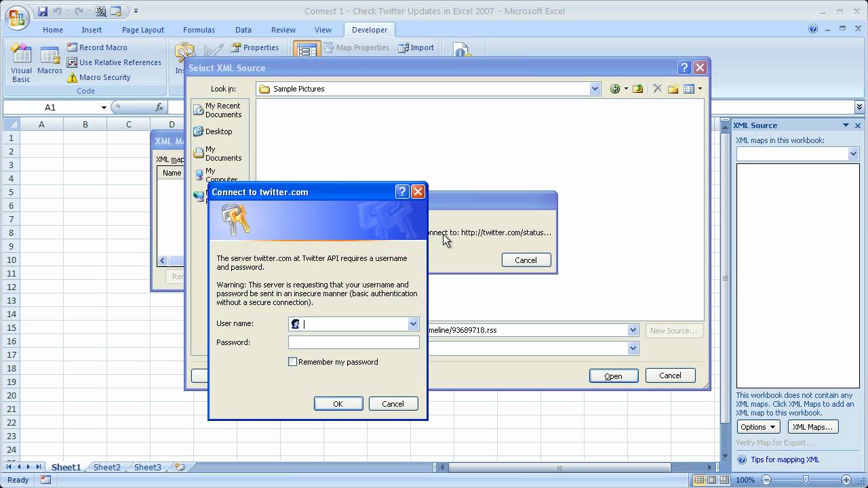Screen dimensions: 868x488
Task: Delete selected file in dialog
Action: pos(656,89)
